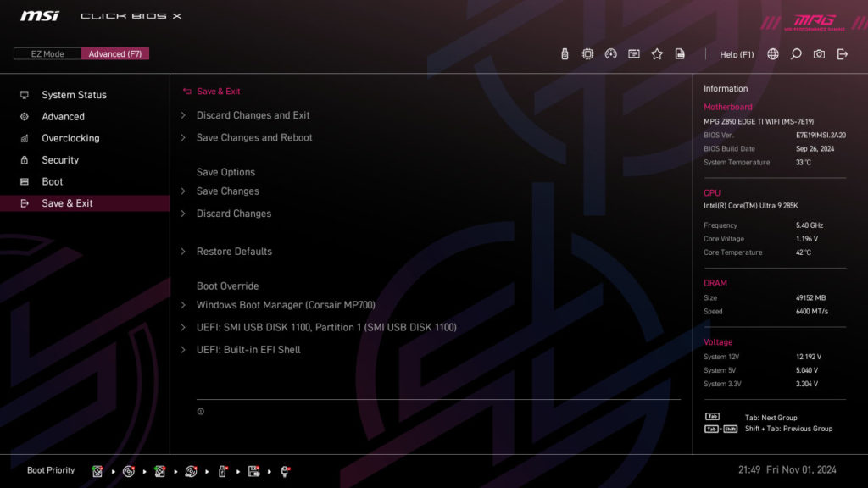Select the globe language icon
The height and width of the screenshot is (488, 868).
pos(772,53)
